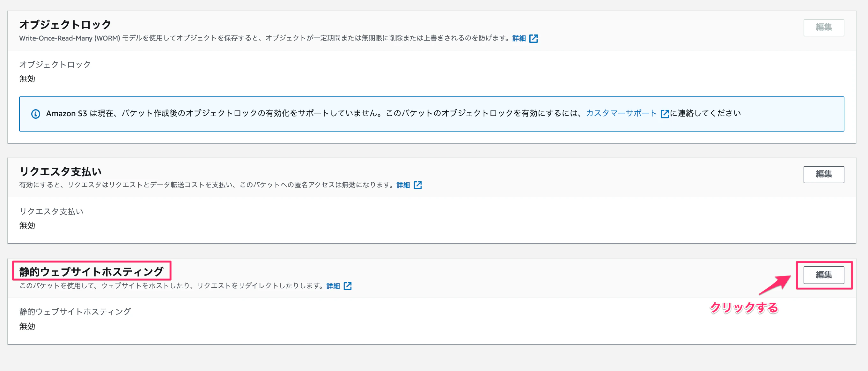Click external link icon next to オブジェクトロック 詳細
The width and height of the screenshot is (868, 371).
533,38
